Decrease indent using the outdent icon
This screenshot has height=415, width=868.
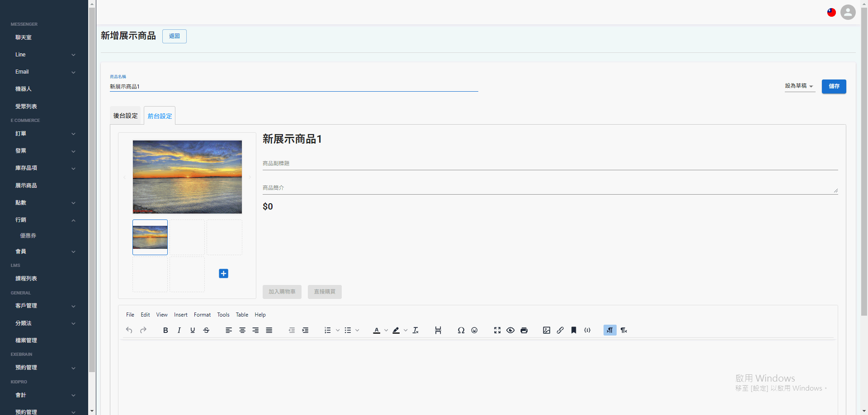point(292,330)
